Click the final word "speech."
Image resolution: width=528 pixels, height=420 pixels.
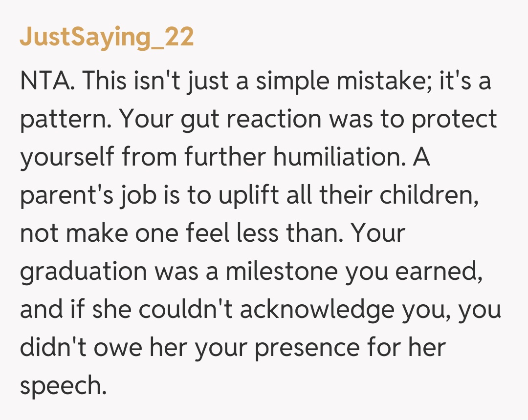63,387
